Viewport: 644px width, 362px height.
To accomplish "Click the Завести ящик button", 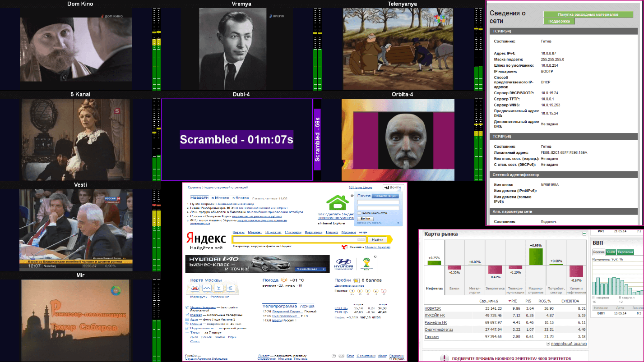I will tap(385, 196).
